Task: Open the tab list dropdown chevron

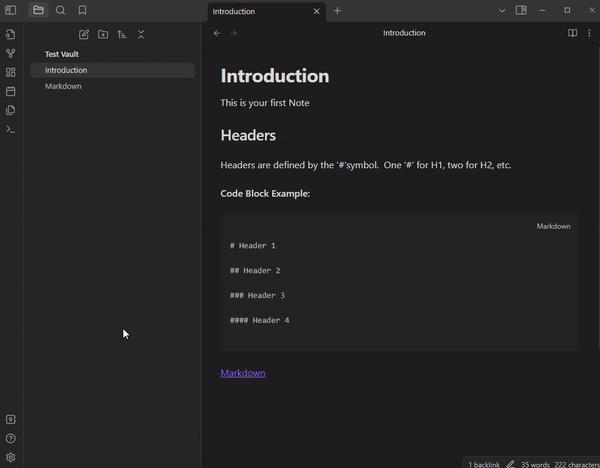Action: click(502, 11)
